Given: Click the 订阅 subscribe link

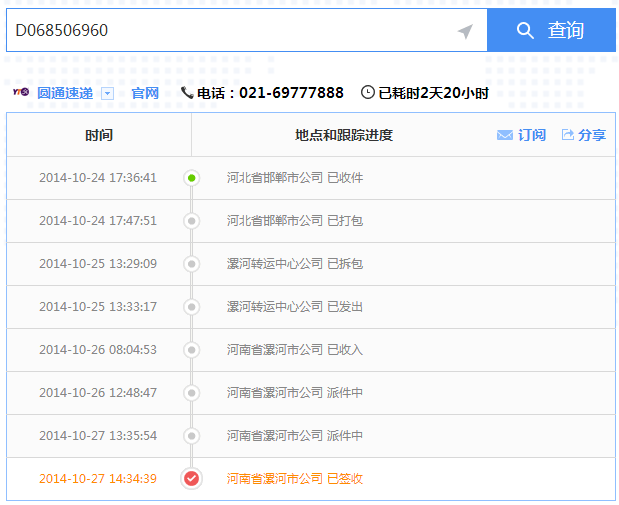Looking at the screenshot, I should tap(532, 135).
